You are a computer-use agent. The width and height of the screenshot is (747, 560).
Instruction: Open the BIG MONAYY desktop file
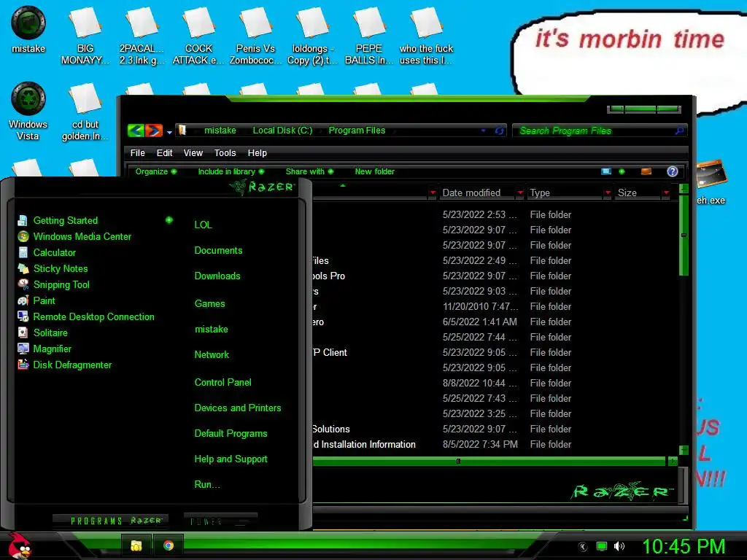85,36
